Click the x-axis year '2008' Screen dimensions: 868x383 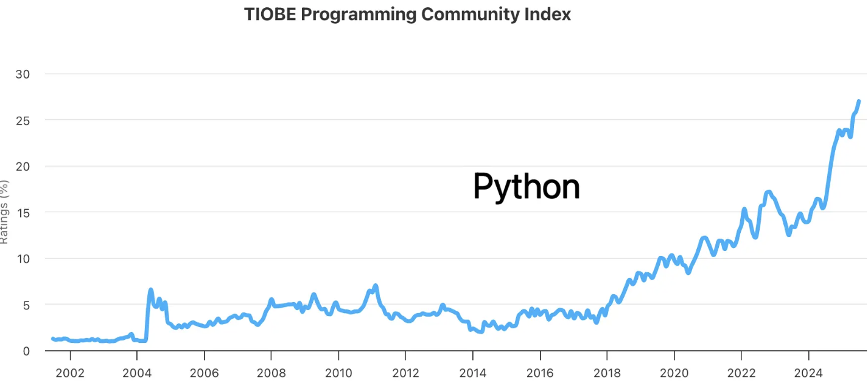pyautogui.click(x=271, y=372)
